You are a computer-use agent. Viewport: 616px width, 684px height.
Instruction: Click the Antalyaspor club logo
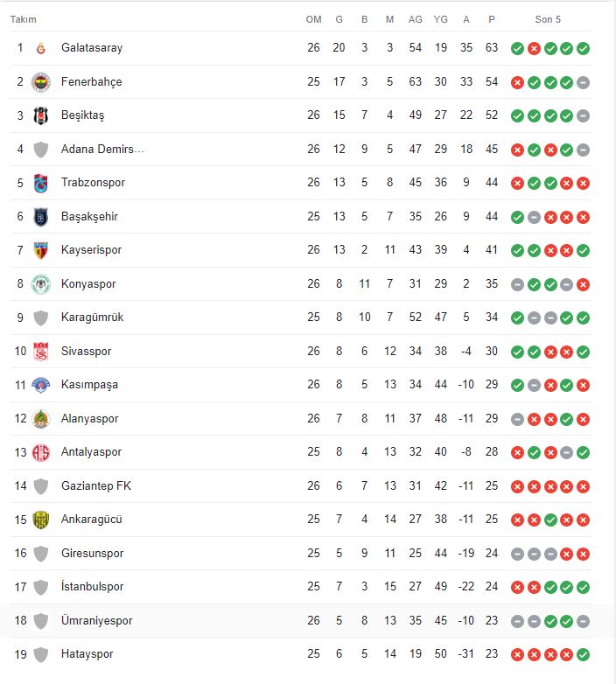(40, 452)
